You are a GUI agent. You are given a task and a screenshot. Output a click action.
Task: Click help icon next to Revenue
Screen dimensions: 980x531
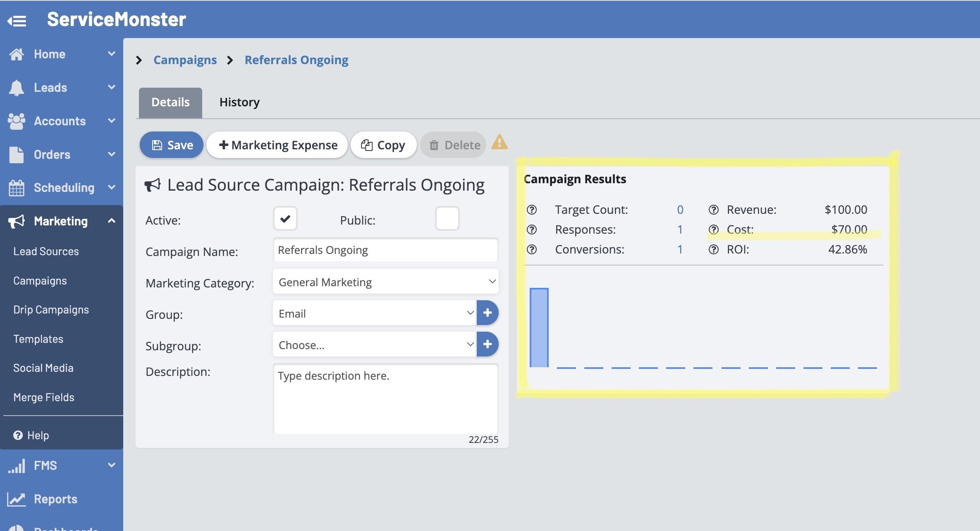coord(714,210)
